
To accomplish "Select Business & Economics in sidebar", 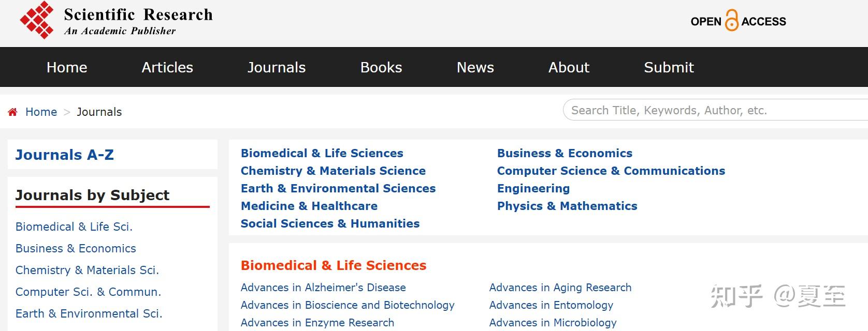I will pos(76,248).
